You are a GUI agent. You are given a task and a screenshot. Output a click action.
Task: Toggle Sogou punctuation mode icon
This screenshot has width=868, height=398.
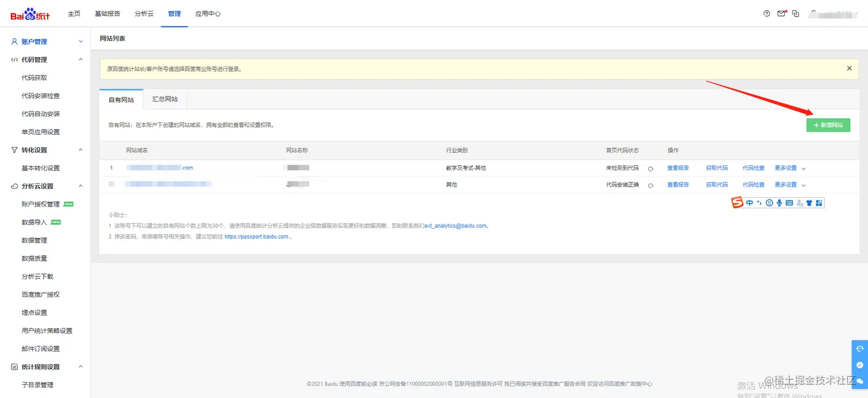pos(759,202)
